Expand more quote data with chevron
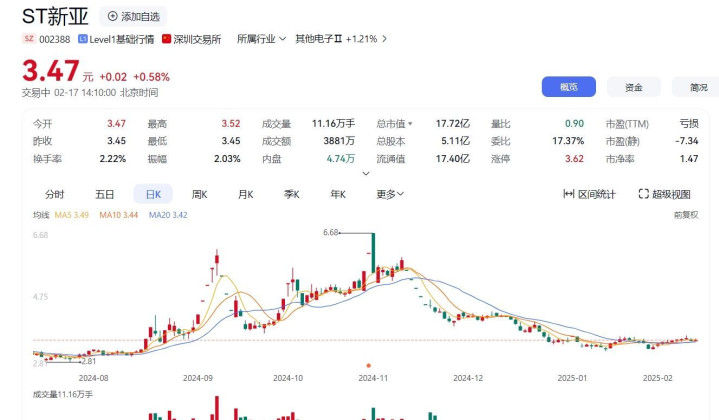 (366, 173)
